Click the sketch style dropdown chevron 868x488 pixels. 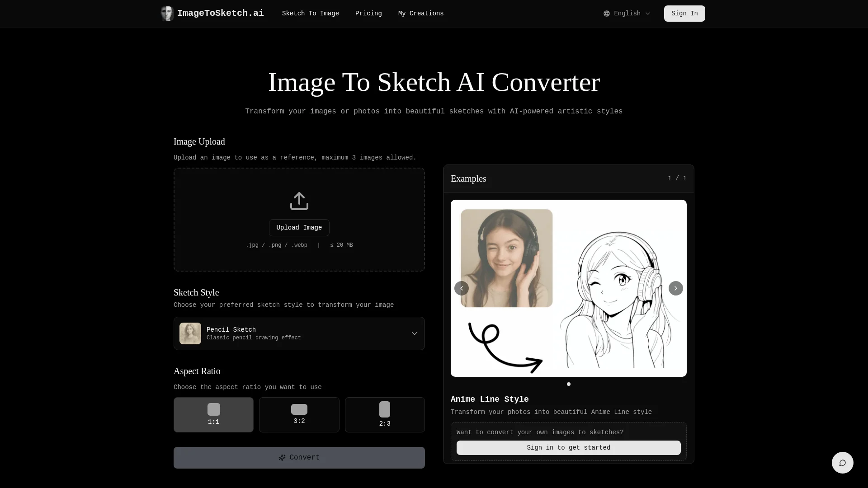tap(414, 333)
